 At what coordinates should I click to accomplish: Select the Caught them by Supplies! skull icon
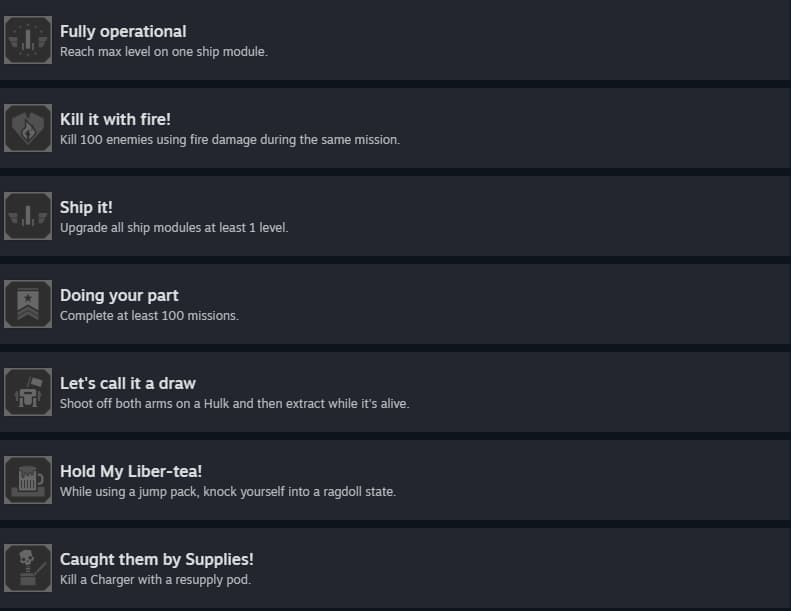coord(28,568)
